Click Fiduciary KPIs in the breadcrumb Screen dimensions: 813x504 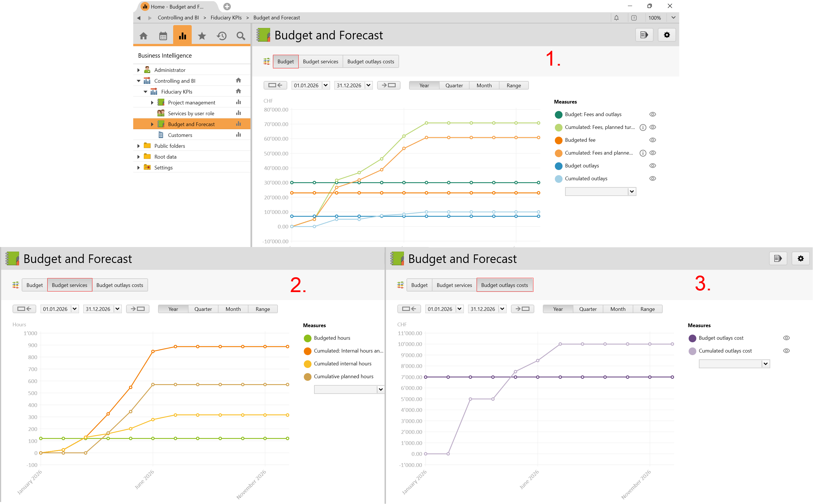coord(226,18)
